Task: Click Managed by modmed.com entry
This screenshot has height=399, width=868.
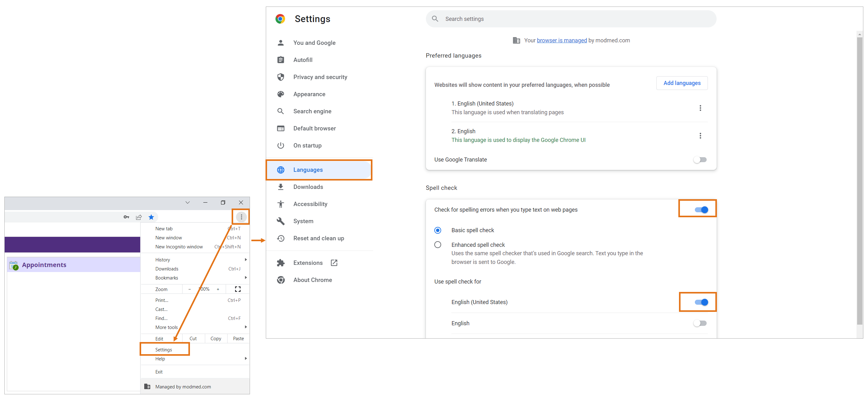Action: [x=195, y=387]
